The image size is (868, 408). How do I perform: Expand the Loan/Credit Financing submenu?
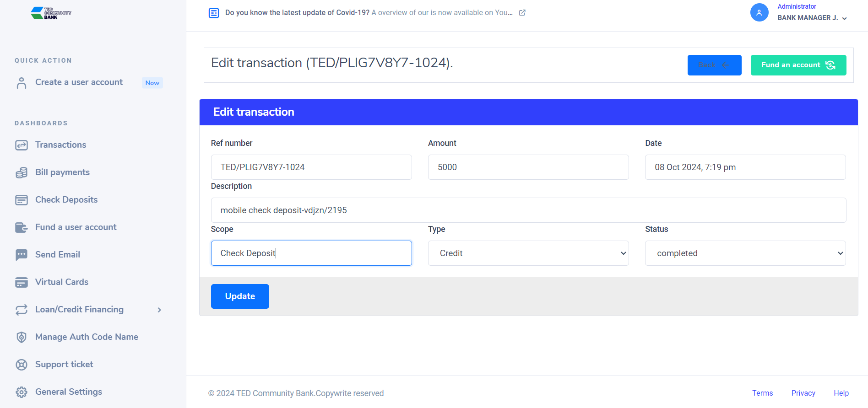[x=159, y=310]
